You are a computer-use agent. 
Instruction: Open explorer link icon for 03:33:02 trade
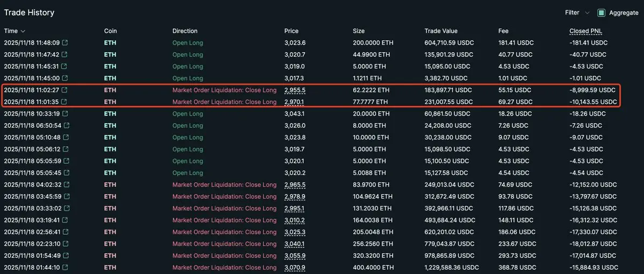click(x=67, y=208)
